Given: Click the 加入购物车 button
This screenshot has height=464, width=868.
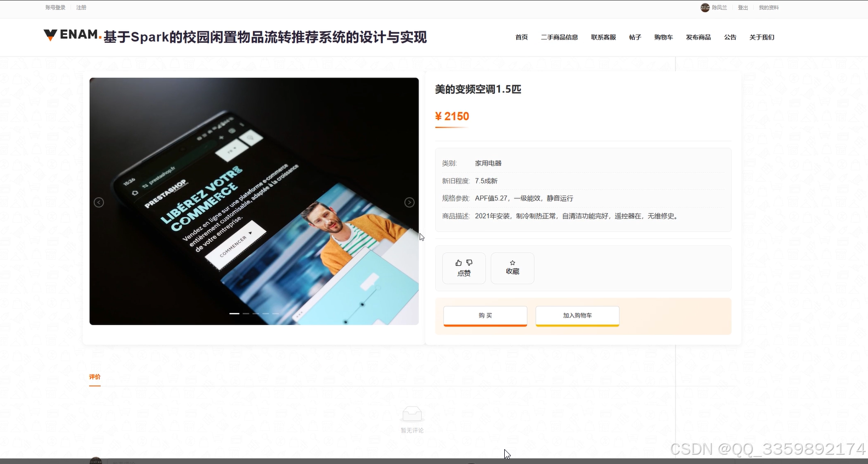Looking at the screenshot, I should (x=577, y=316).
